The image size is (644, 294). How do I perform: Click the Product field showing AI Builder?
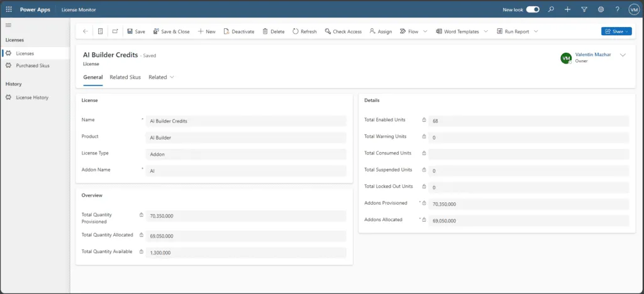(246, 138)
